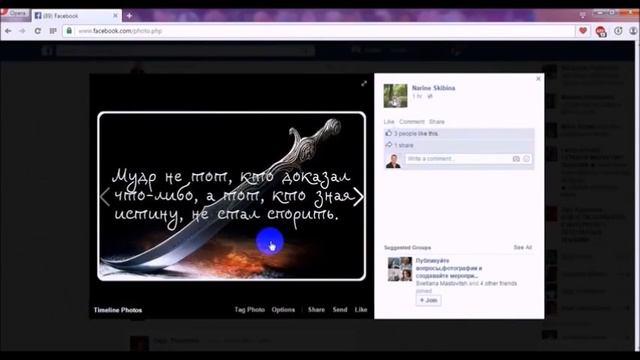Click Tag Photo
Image resolution: width=640 pixels, height=360 pixels.
[x=249, y=310]
